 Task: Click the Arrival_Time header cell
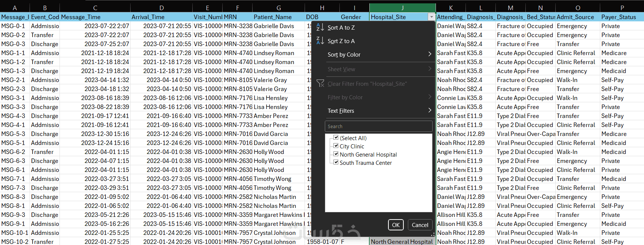pyautogui.click(x=161, y=17)
